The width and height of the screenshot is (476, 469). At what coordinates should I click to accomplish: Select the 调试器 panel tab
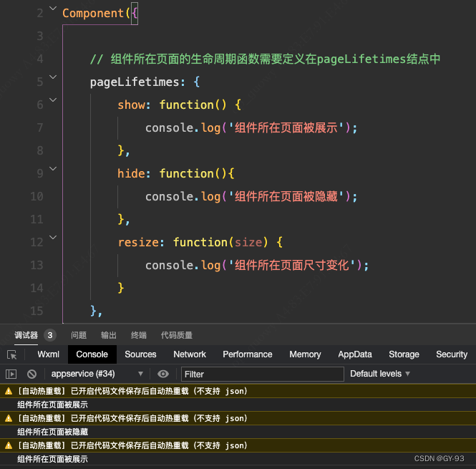click(26, 335)
